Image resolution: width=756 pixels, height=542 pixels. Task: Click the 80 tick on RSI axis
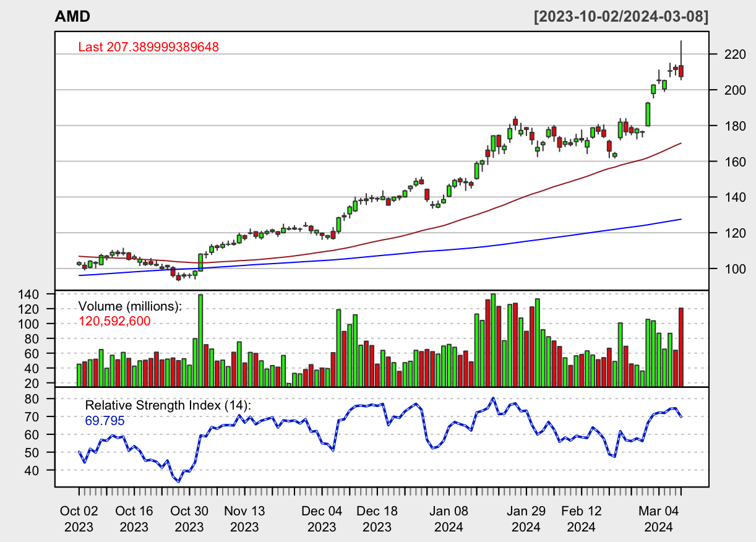[33, 399]
